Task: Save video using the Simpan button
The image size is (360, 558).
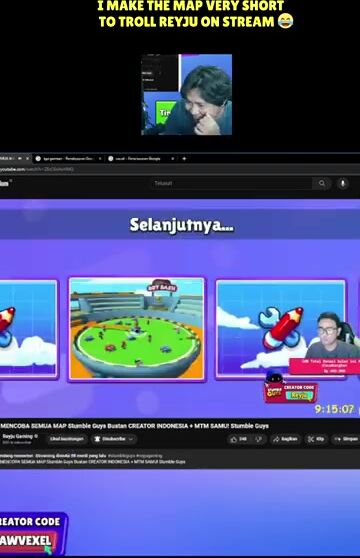Action: [x=346, y=439]
